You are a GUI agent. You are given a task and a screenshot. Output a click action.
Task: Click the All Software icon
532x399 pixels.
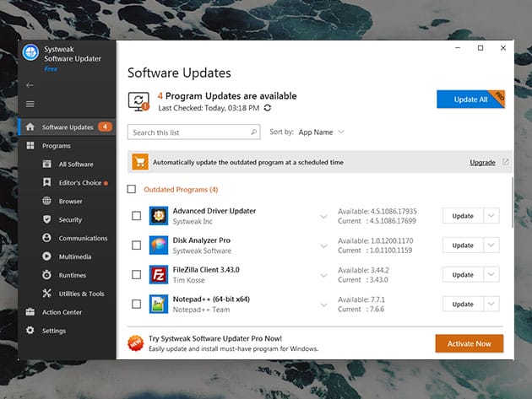pyautogui.click(x=46, y=164)
